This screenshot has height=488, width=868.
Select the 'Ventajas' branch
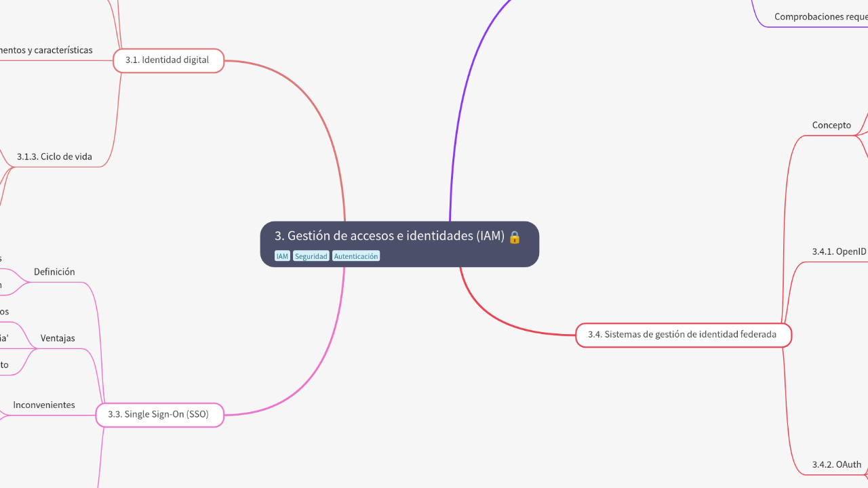coord(57,338)
